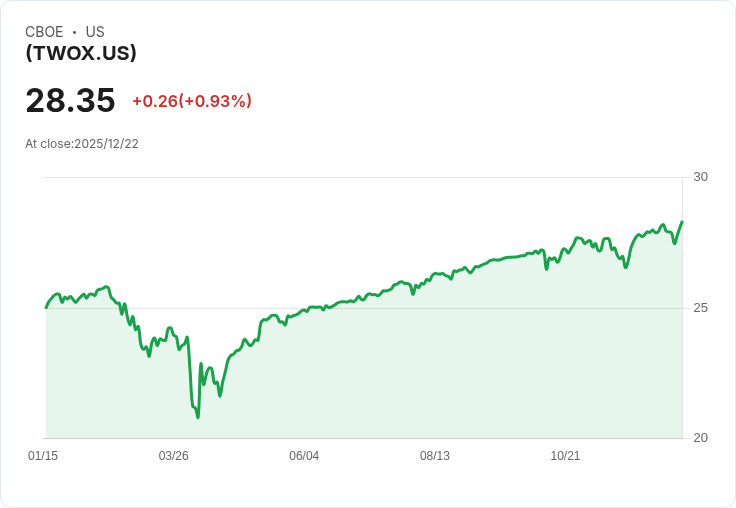736x508 pixels.
Task: Click the chart line's lowest dip point
Action: [197, 416]
